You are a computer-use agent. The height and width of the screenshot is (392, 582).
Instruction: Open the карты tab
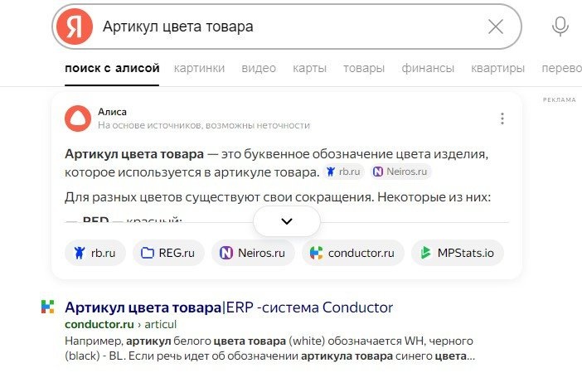click(309, 68)
